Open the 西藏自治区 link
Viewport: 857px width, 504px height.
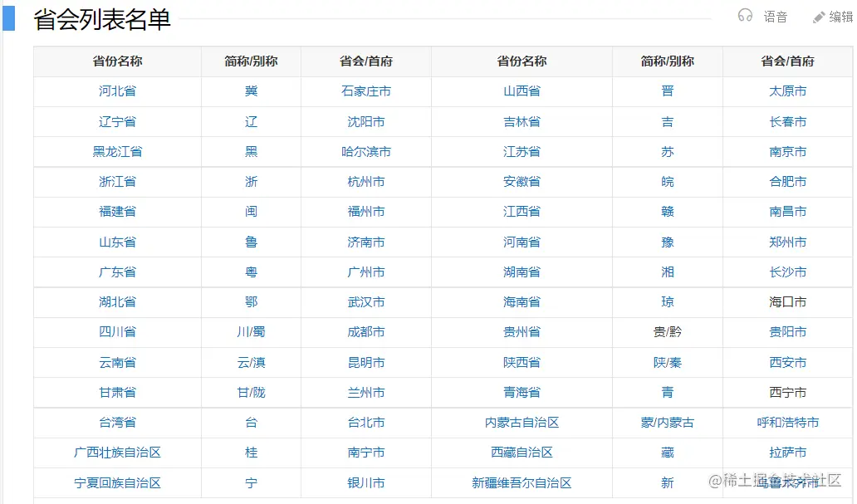pyautogui.click(x=522, y=453)
